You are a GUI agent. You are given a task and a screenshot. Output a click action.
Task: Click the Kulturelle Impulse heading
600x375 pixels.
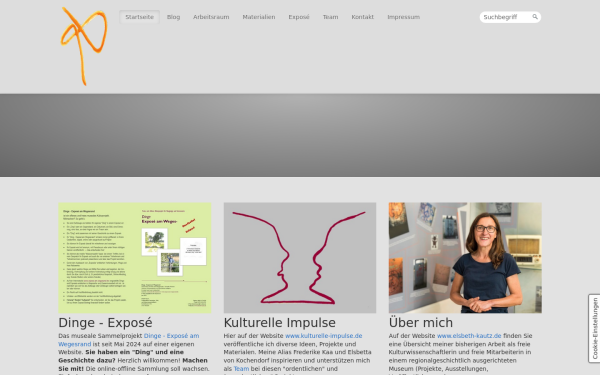pyautogui.click(x=279, y=323)
